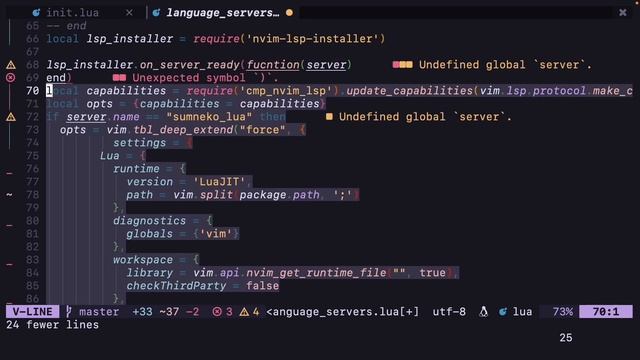Click the 73% scroll position indicator

[563, 312]
